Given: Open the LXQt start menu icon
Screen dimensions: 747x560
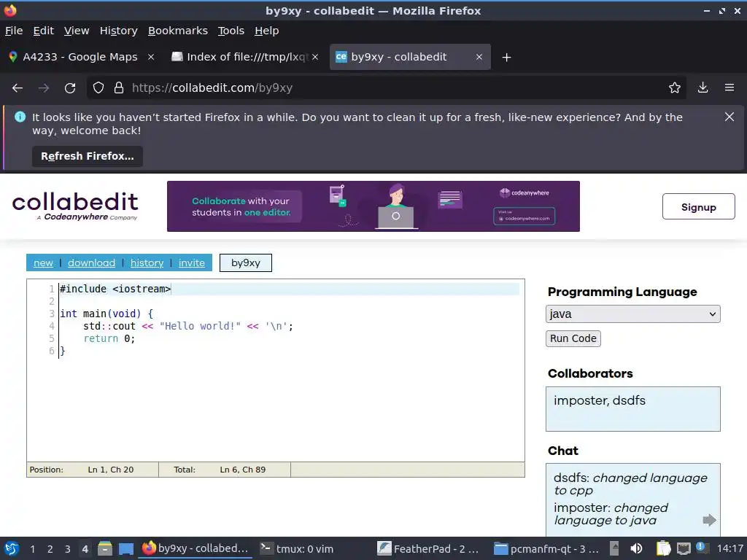Looking at the screenshot, I should point(12,548).
